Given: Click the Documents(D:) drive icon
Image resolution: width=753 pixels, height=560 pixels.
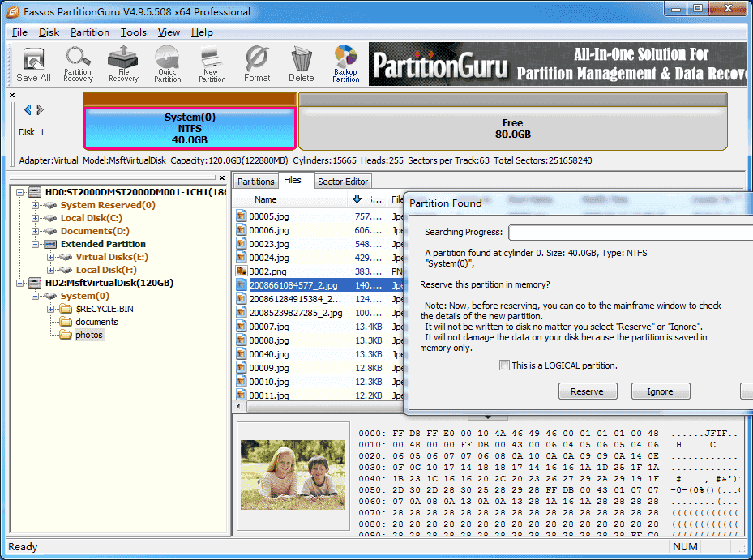Looking at the screenshot, I should (x=50, y=231).
